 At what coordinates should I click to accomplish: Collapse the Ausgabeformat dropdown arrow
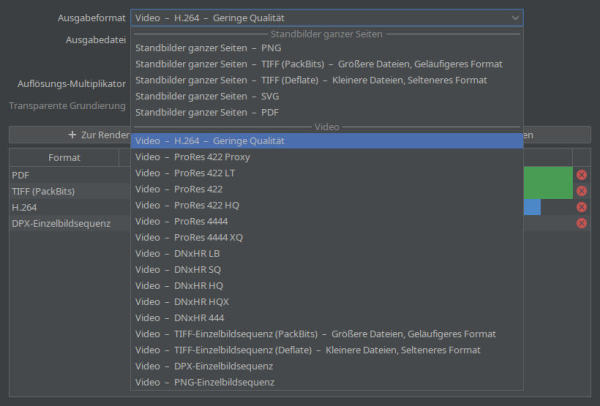[x=515, y=18]
